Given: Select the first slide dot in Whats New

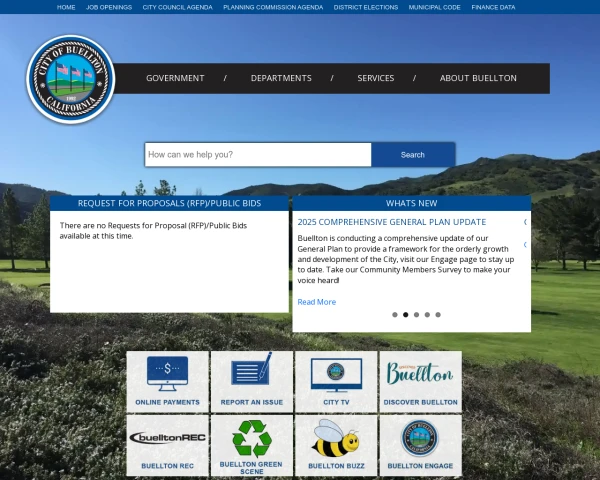Looking at the screenshot, I should tap(395, 315).
